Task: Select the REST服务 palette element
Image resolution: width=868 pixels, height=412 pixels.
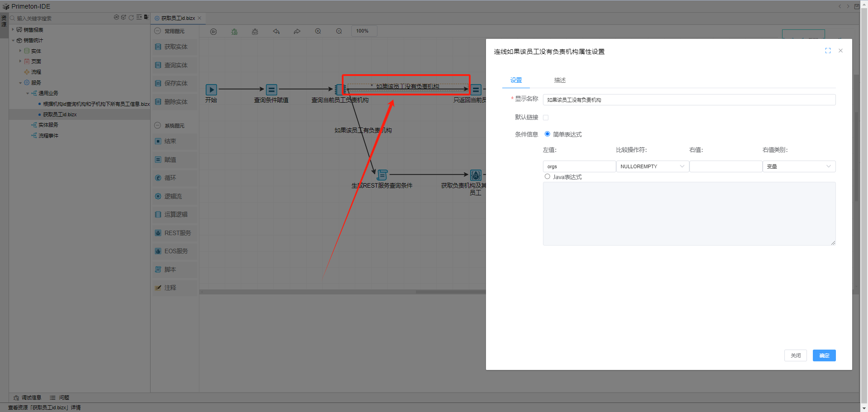Action: (175, 233)
